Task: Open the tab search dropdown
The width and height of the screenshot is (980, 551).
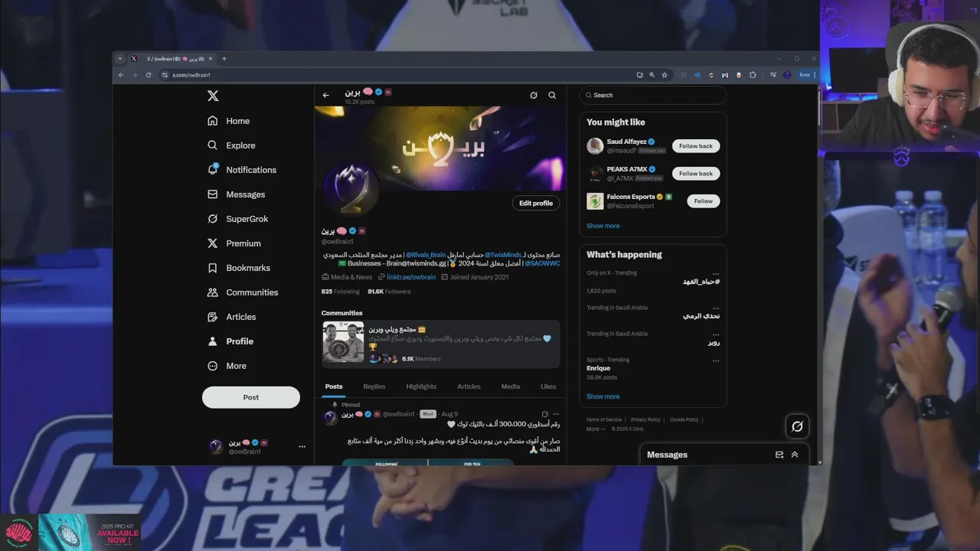Action: pyautogui.click(x=119, y=59)
